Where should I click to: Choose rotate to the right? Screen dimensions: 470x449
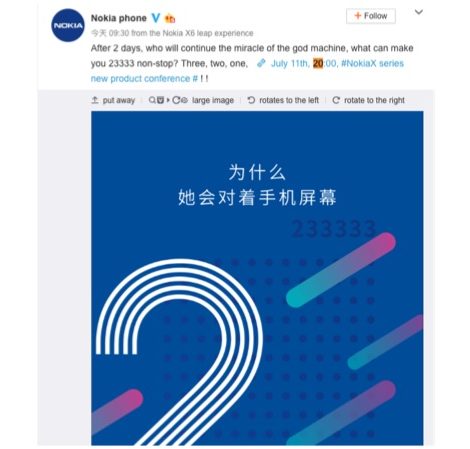pyautogui.click(x=374, y=100)
